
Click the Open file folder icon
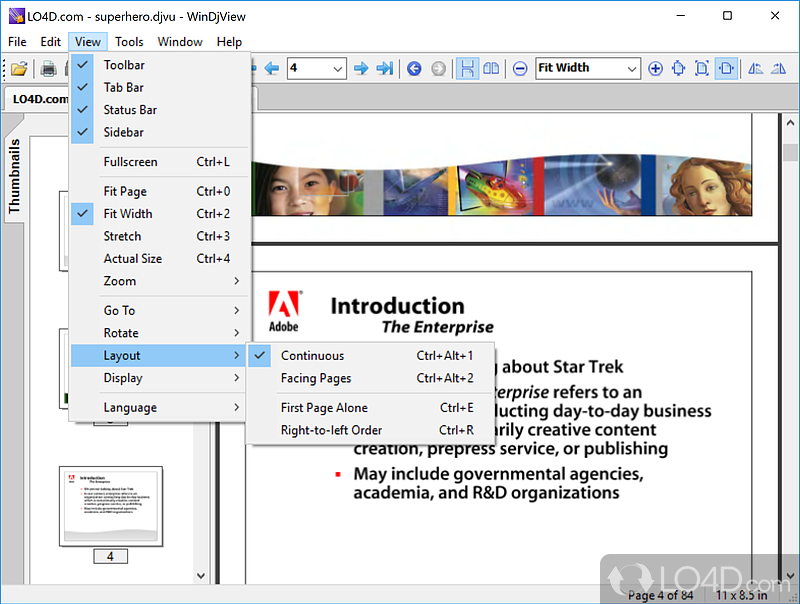point(19,68)
